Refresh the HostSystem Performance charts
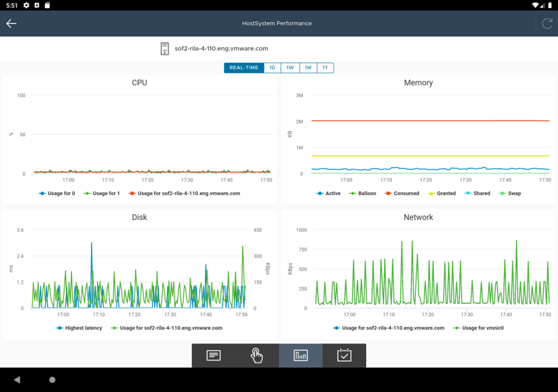This screenshot has height=392, width=558. click(547, 23)
